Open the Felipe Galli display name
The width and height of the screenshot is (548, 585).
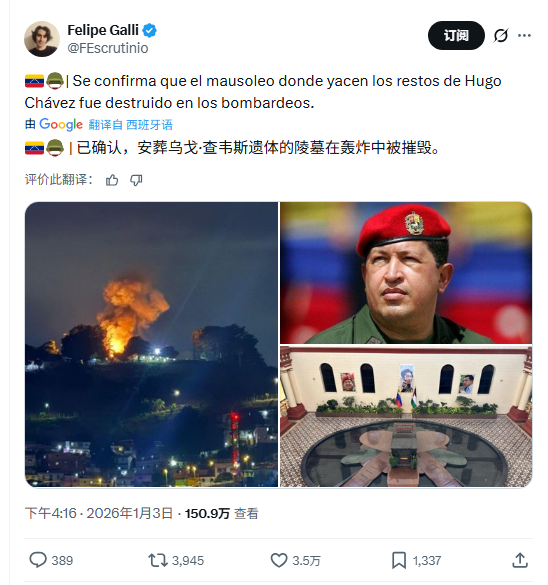click(x=103, y=30)
